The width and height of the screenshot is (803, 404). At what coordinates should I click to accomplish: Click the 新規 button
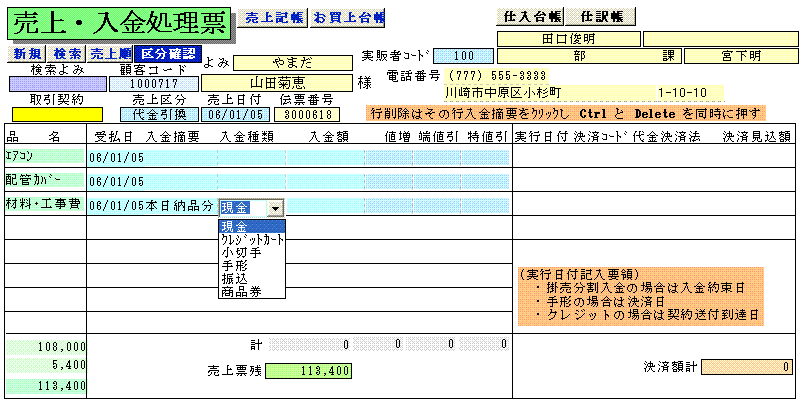click(27, 54)
